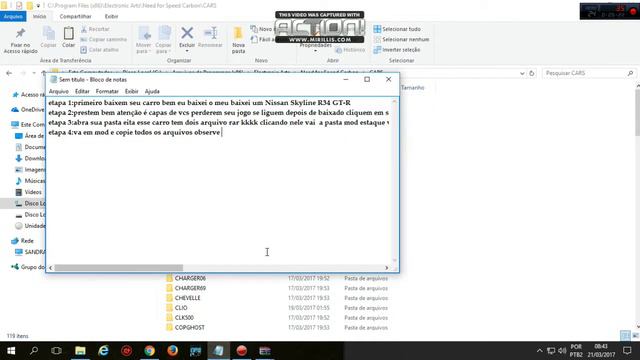Click Copiar caminho in the ribbon
Screen dimensions: 640x360
104,39
